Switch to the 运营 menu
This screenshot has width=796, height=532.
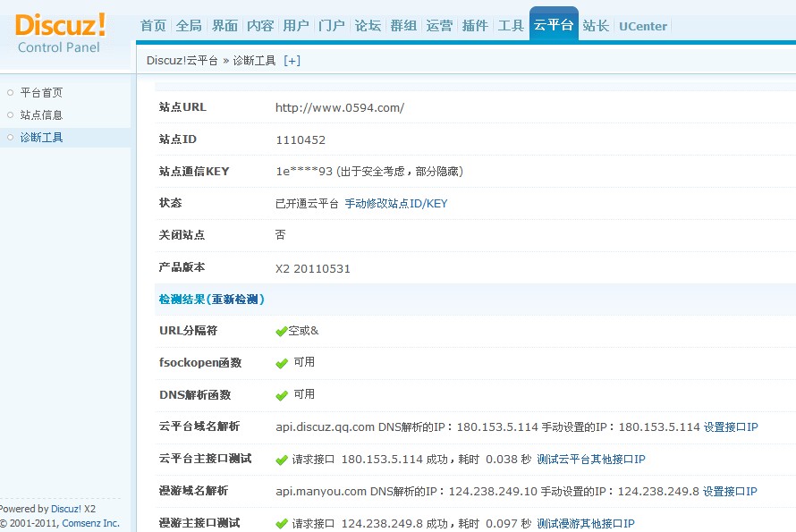[439, 26]
